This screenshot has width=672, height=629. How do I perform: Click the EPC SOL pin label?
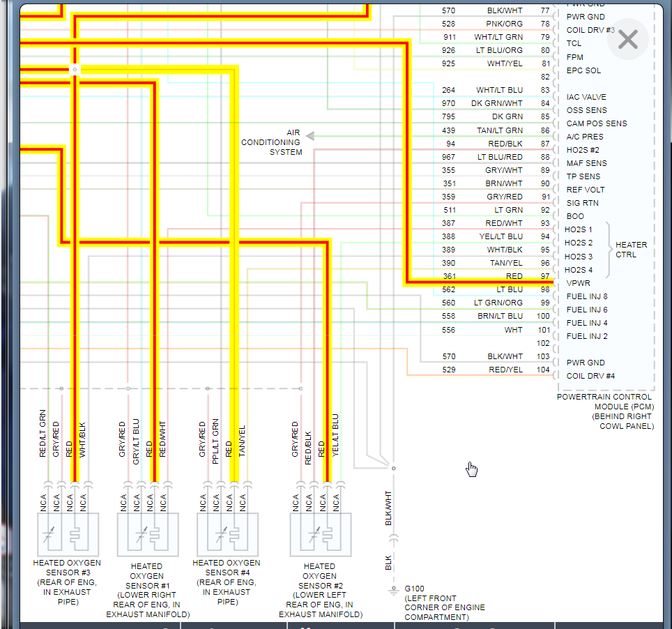pyautogui.click(x=583, y=70)
